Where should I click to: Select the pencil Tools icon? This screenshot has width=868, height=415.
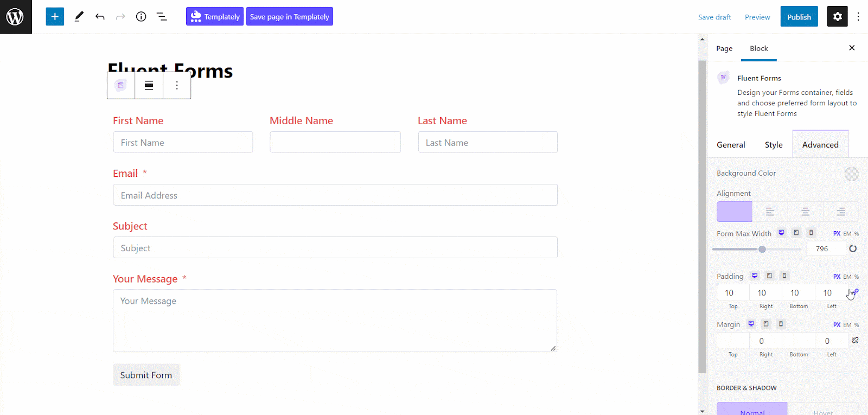[x=79, y=17]
